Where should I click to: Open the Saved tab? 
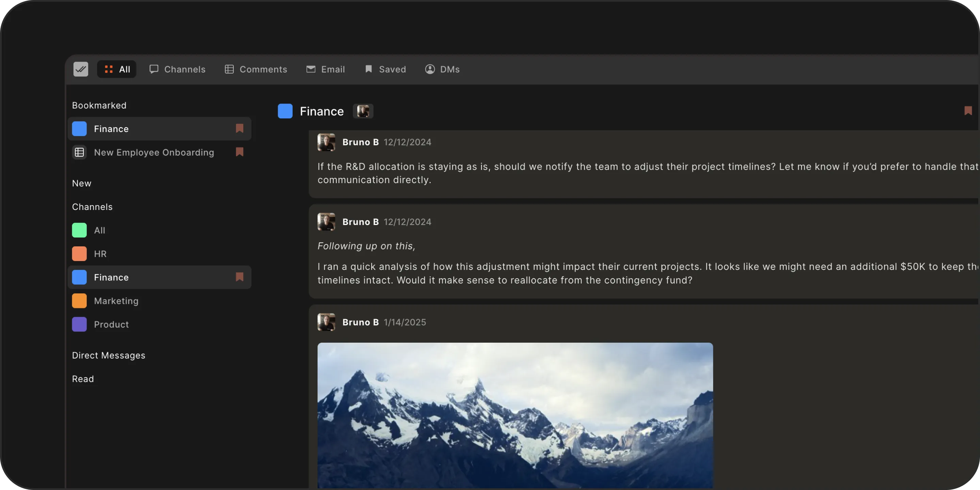[385, 69]
